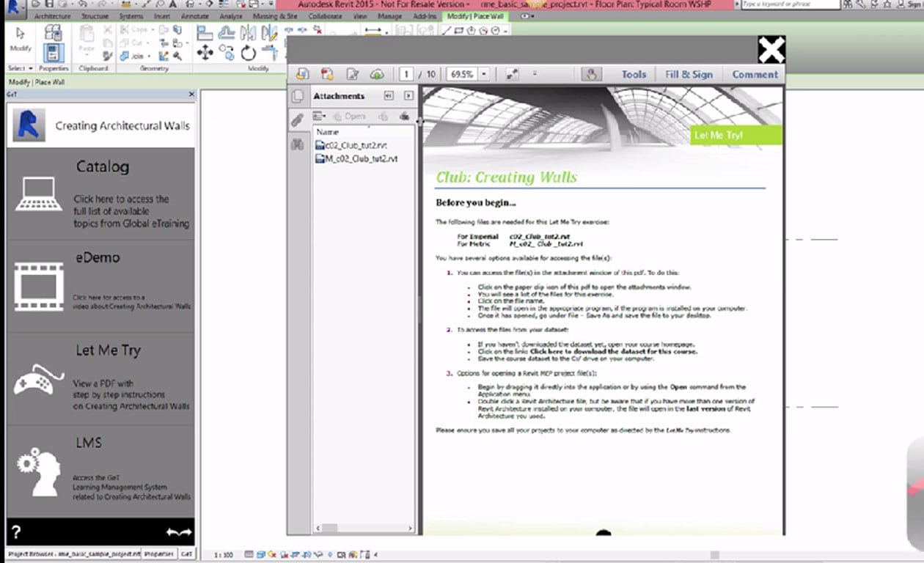
Task: Click the PDF sign document icon
Action: click(x=352, y=74)
